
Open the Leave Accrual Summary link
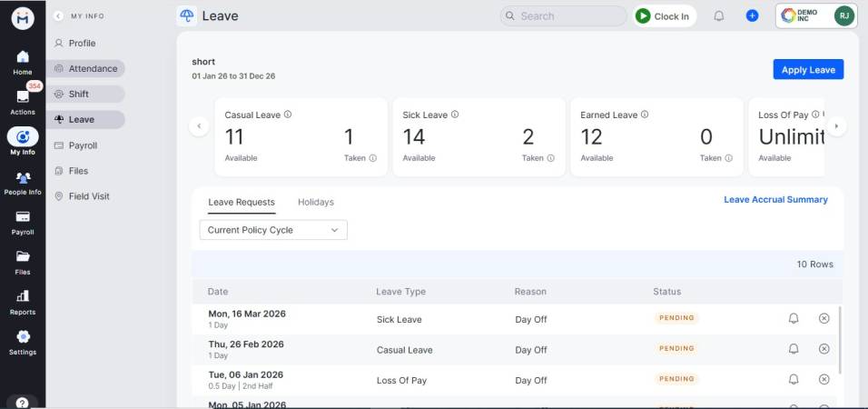(x=775, y=200)
